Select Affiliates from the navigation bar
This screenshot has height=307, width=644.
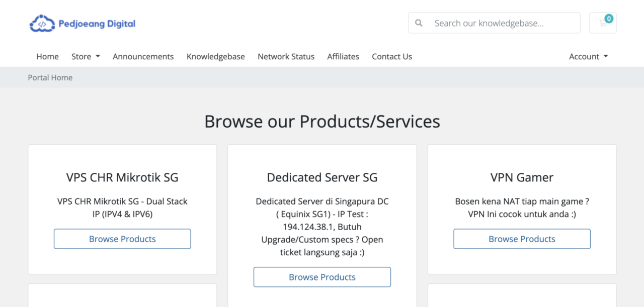[343, 57]
